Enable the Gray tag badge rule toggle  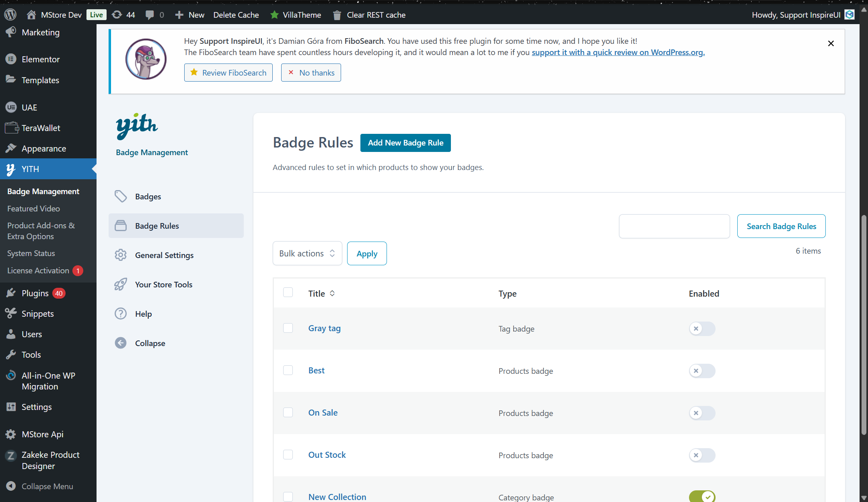point(702,329)
